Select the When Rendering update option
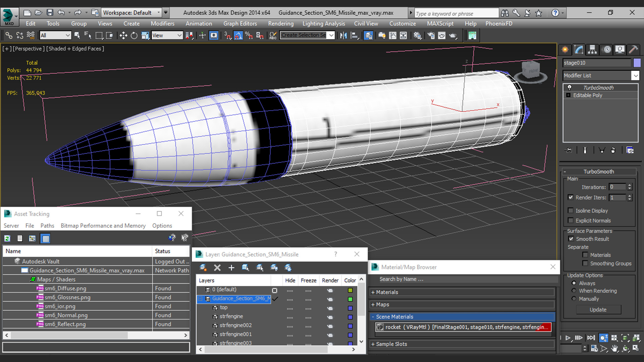This screenshot has height=362, width=644. pos(574,291)
